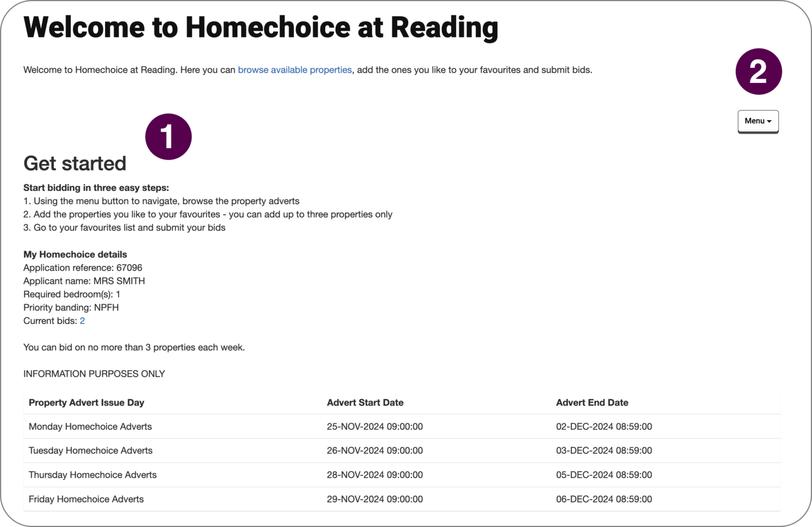Select the Thursday Homechoice Adverts row
The width and height of the screenshot is (812, 527).
pos(93,475)
